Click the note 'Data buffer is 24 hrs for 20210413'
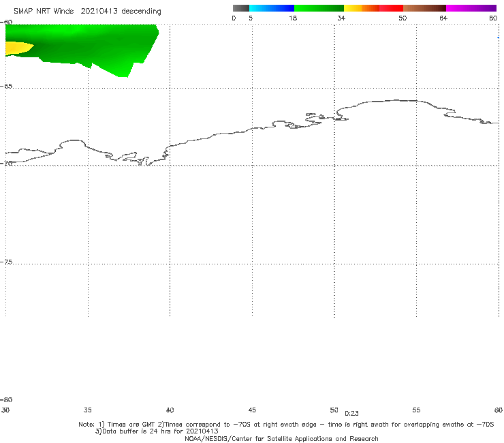 click(157, 431)
